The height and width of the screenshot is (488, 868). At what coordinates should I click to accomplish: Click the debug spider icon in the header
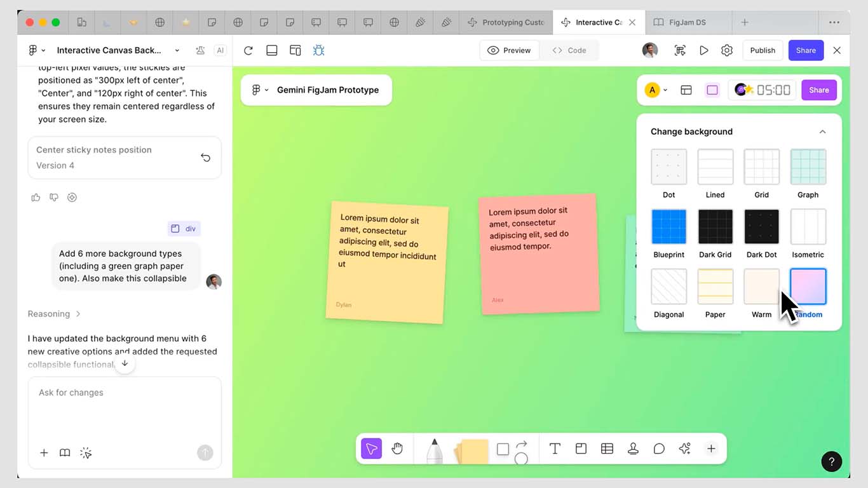(318, 50)
